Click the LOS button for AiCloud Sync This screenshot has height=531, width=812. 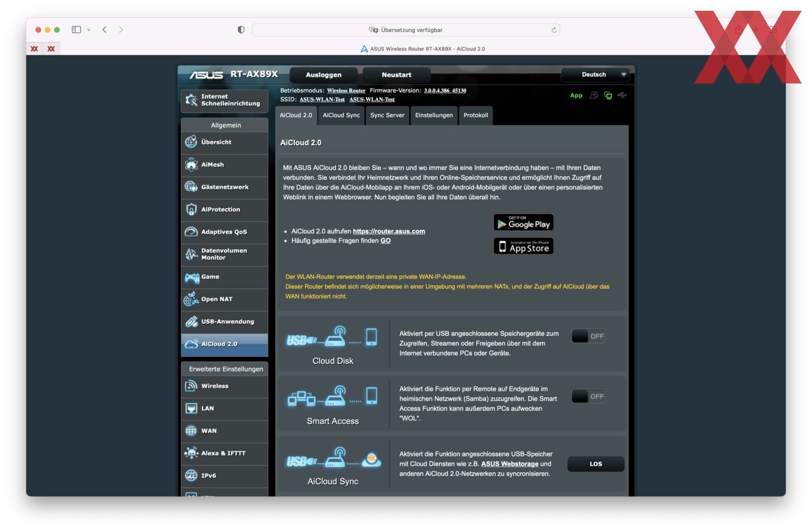(596, 464)
